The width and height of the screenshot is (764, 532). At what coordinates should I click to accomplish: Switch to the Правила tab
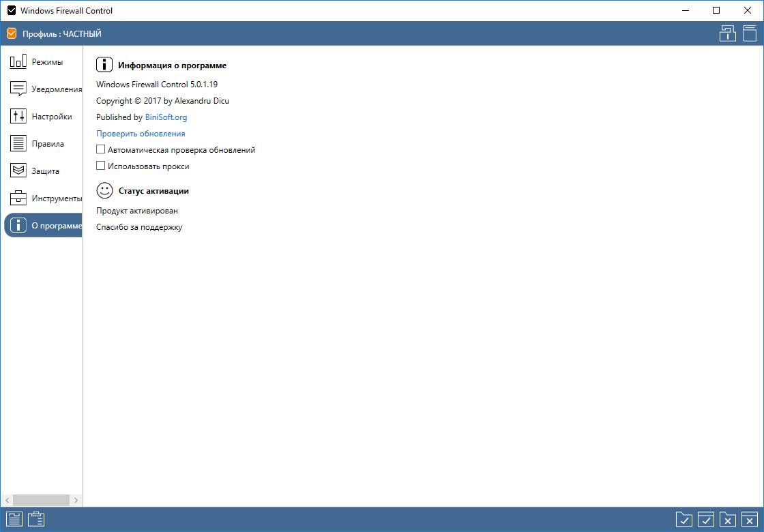(43, 143)
